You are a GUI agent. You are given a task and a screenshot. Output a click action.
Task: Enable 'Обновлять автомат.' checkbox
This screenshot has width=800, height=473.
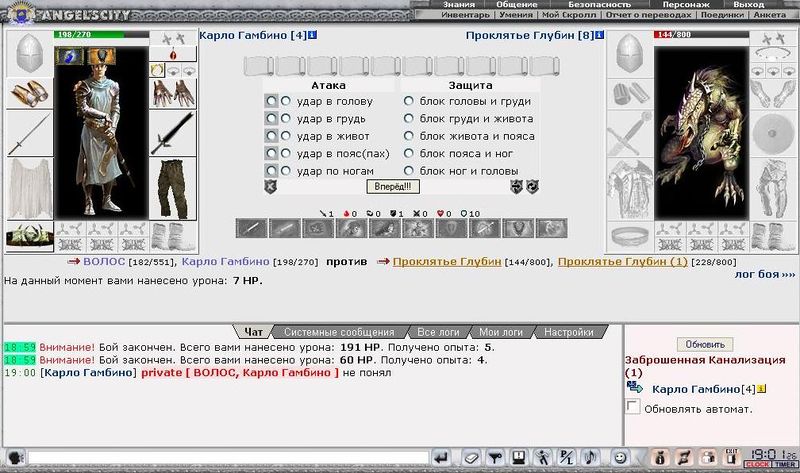632,408
